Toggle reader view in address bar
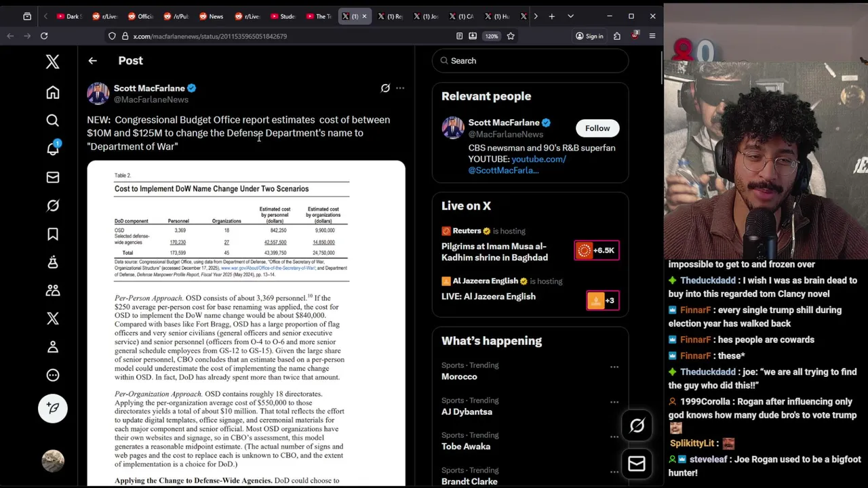 coord(460,36)
